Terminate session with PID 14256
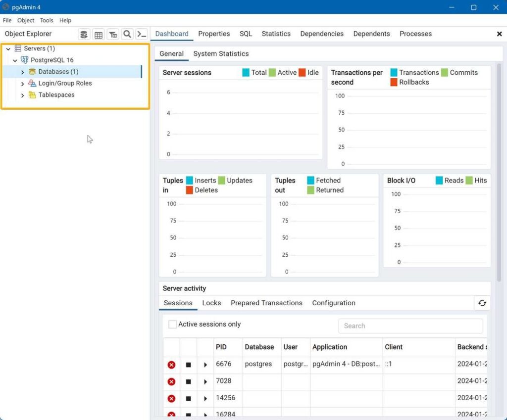The width and height of the screenshot is (507, 420). (171, 398)
